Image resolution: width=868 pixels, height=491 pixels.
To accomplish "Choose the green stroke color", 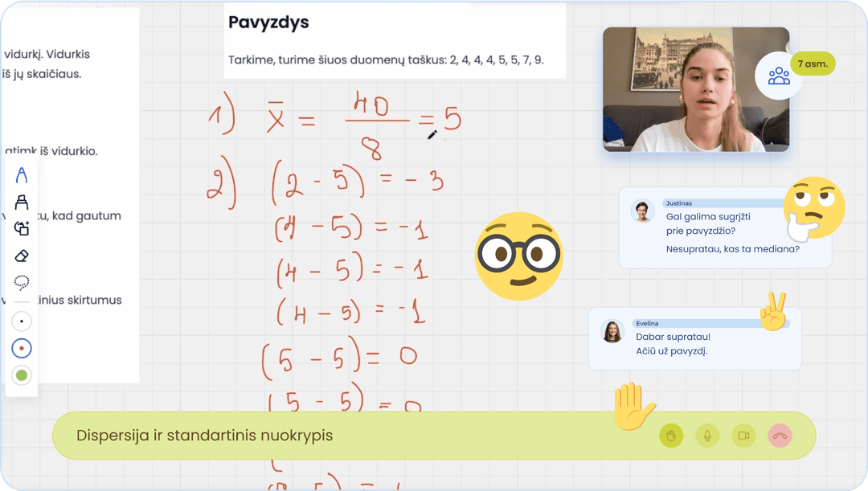I will click(x=22, y=375).
